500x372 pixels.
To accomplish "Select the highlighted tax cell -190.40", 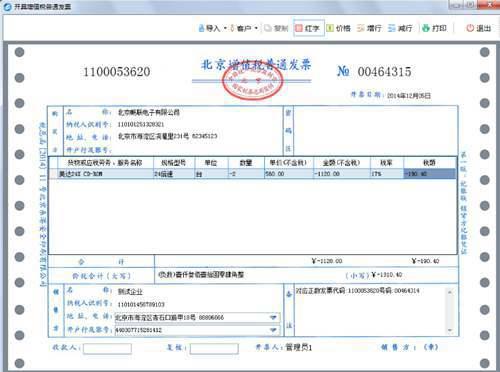I will point(429,174).
